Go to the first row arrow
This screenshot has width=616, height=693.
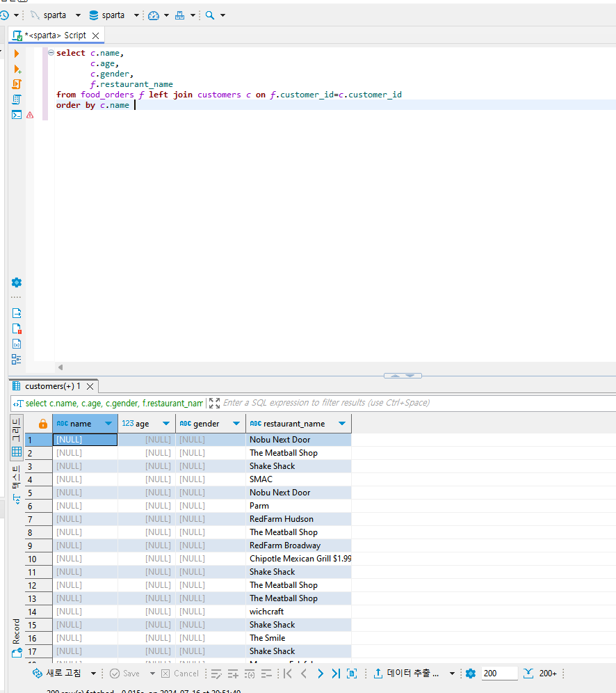288,674
